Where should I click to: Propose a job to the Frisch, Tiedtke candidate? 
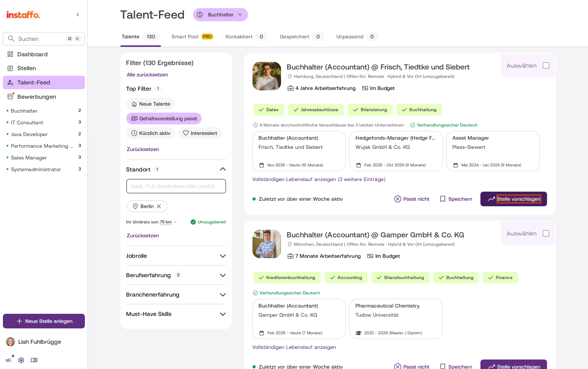pyautogui.click(x=514, y=199)
